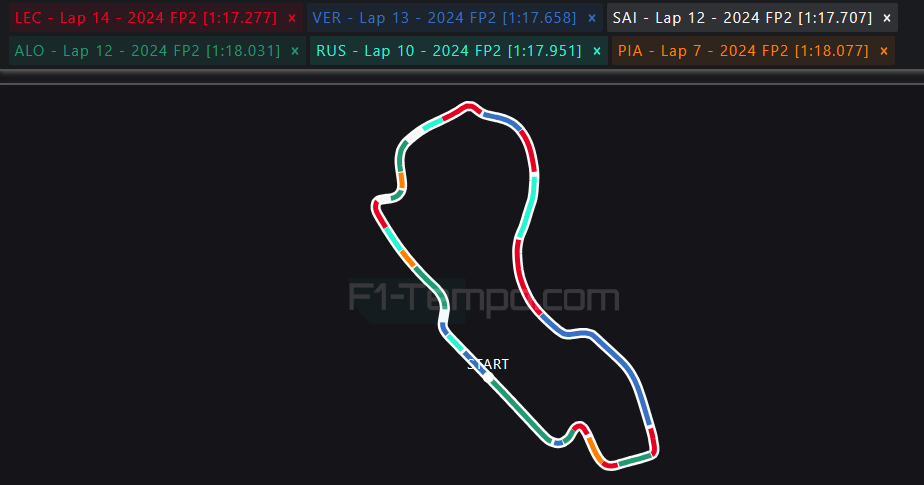Screen dimensions: 924x485
Task: Remove the PIA Lap 7 chip
Action: 884,51
